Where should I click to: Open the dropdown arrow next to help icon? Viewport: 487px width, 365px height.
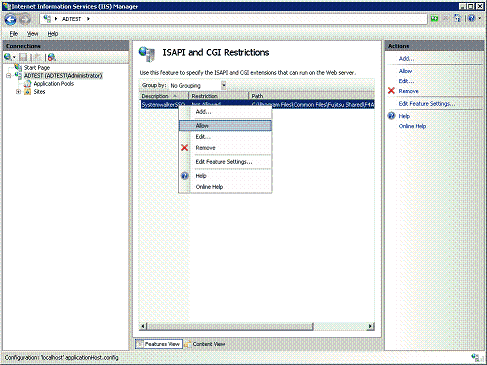tap(479, 18)
